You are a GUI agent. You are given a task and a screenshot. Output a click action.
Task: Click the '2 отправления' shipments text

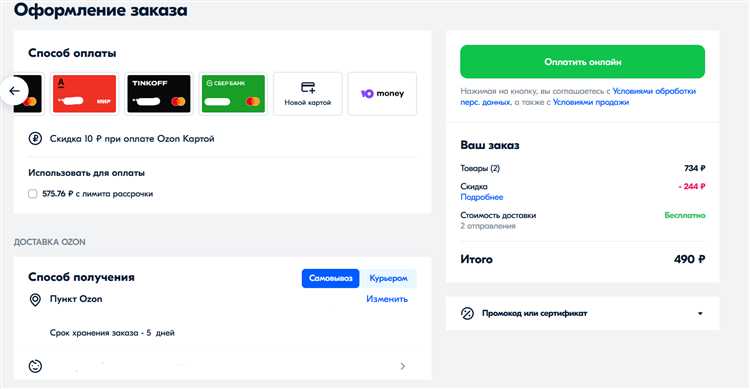pos(488,226)
